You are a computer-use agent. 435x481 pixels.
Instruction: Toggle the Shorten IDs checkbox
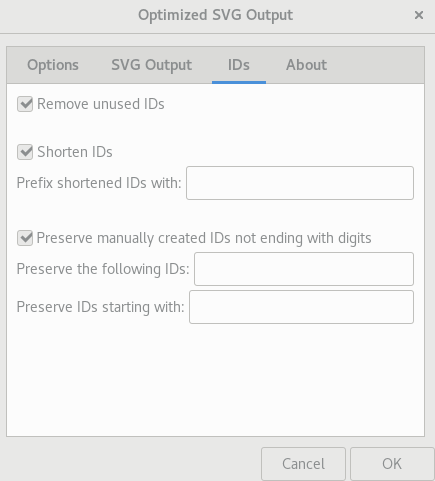(25, 152)
